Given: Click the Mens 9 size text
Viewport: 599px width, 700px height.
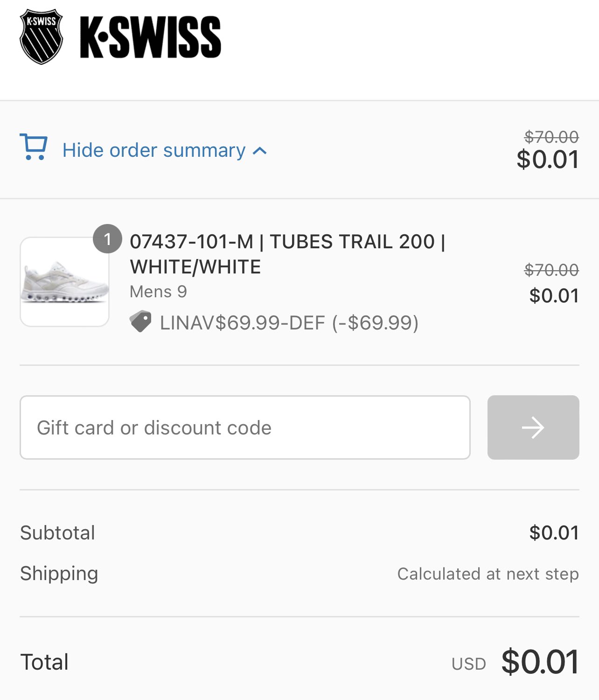Looking at the screenshot, I should 158,292.
